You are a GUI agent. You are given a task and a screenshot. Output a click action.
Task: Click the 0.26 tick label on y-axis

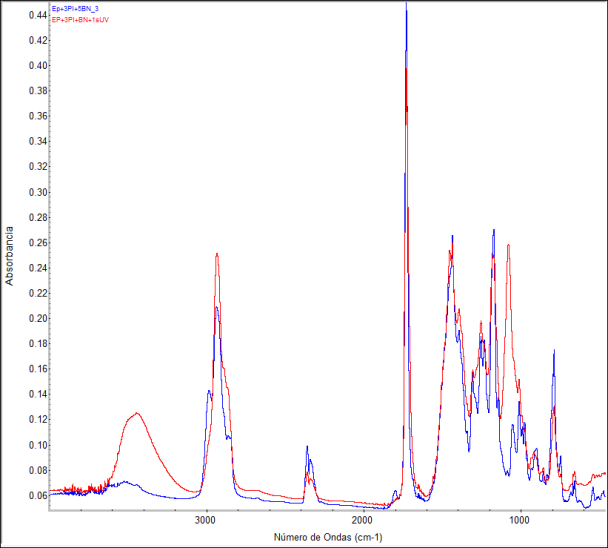[36, 243]
